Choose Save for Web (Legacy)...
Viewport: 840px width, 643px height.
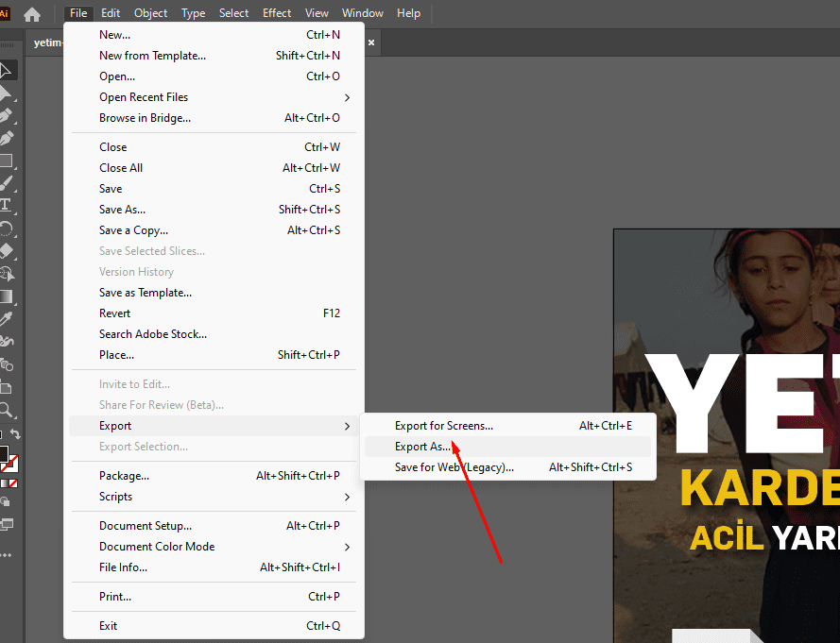[507, 467]
